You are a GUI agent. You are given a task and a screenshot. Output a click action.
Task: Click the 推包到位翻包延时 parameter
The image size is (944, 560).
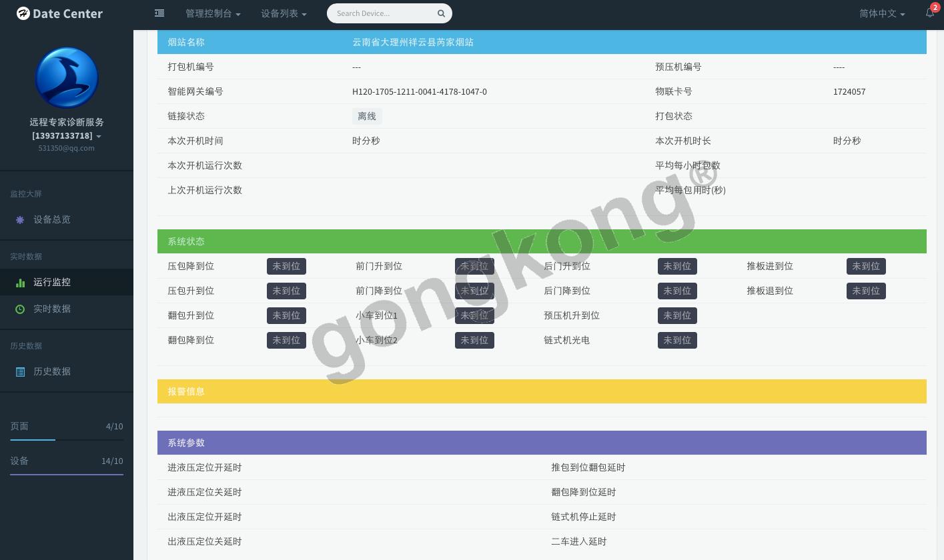point(588,467)
